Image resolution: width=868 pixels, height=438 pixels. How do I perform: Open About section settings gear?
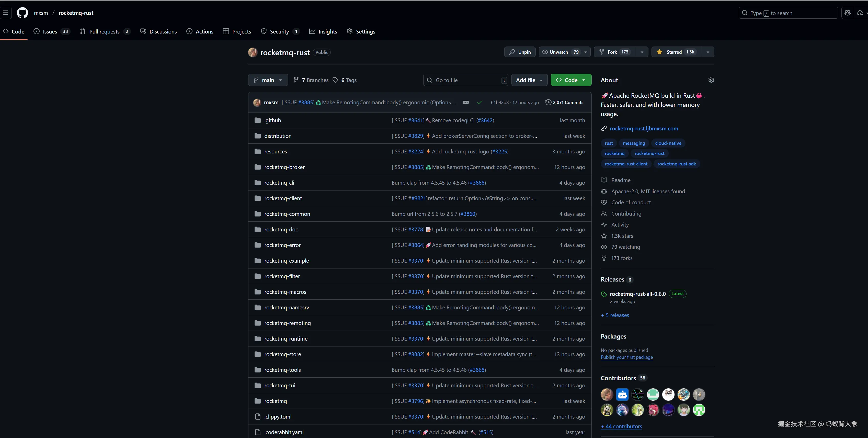click(x=711, y=80)
